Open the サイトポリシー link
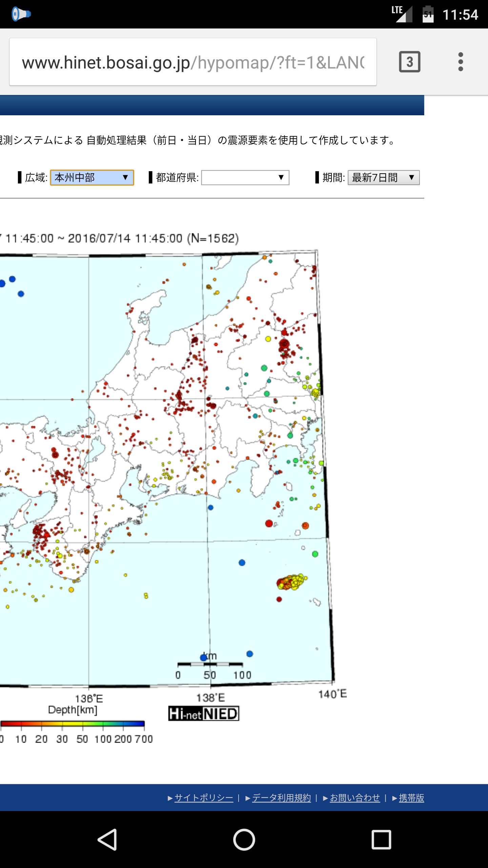The height and width of the screenshot is (868, 488). pos(204,798)
